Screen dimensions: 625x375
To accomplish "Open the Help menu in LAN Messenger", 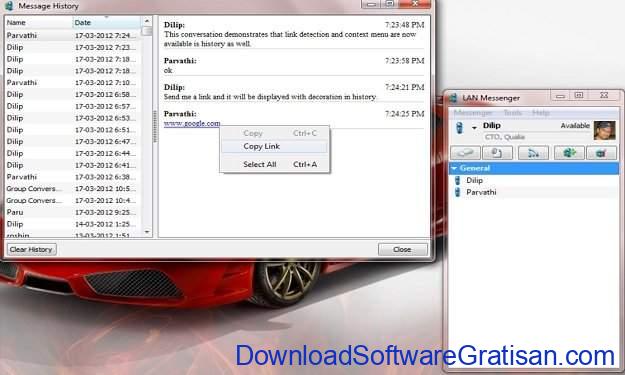I will [x=540, y=113].
